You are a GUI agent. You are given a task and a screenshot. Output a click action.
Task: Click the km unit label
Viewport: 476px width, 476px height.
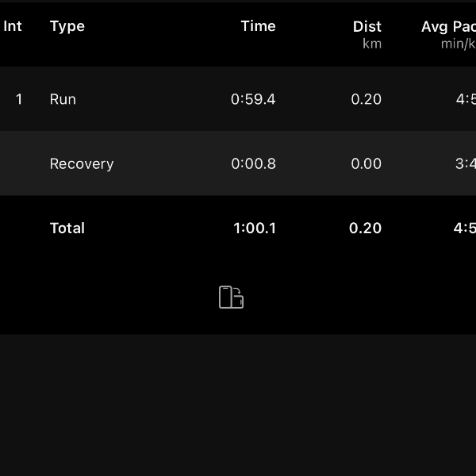[x=372, y=44]
